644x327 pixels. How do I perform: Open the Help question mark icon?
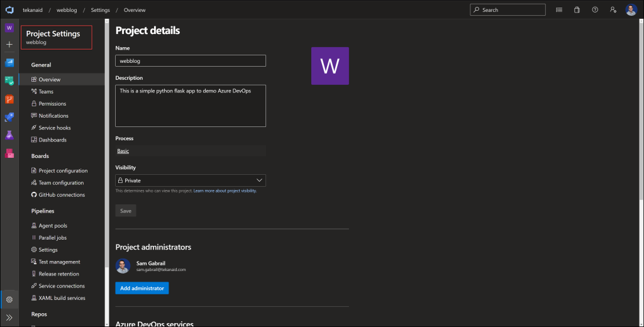[594, 10]
